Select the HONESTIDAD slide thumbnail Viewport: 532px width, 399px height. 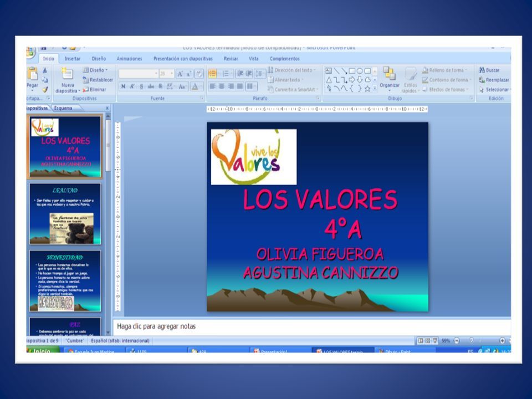[x=65, y=281]
